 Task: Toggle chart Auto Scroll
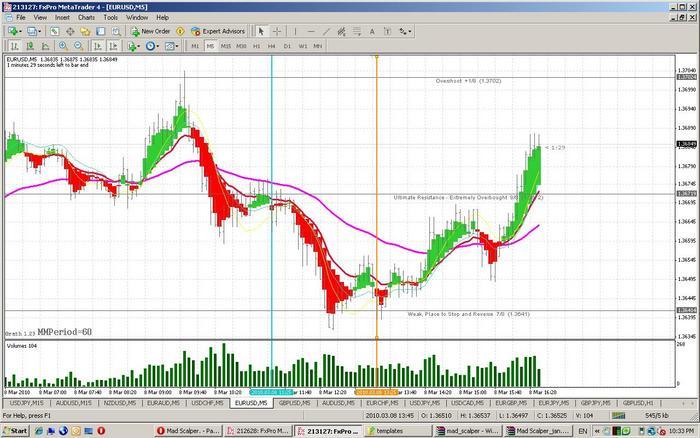[98, 46]
